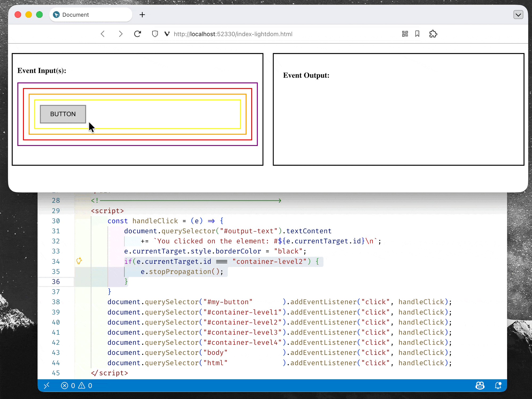The height and width of the screenshot is (399, 532).
Task: Click the lightbulb code action icon
Action: (79, 261)
